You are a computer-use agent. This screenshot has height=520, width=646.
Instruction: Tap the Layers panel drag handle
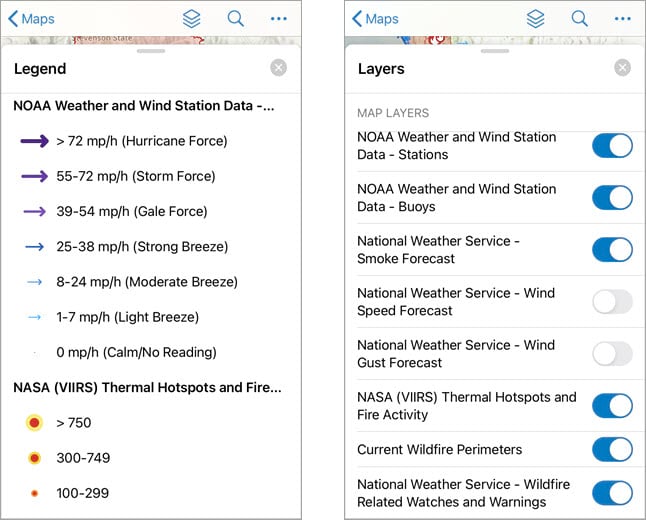495,50
